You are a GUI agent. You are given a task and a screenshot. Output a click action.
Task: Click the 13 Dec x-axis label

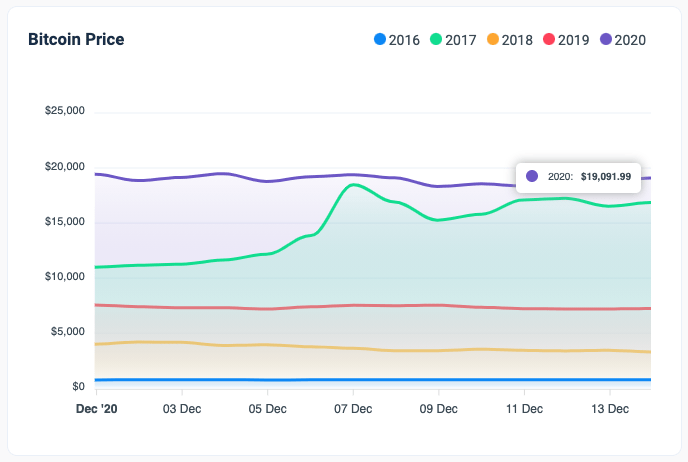click(x=610, y=409)
